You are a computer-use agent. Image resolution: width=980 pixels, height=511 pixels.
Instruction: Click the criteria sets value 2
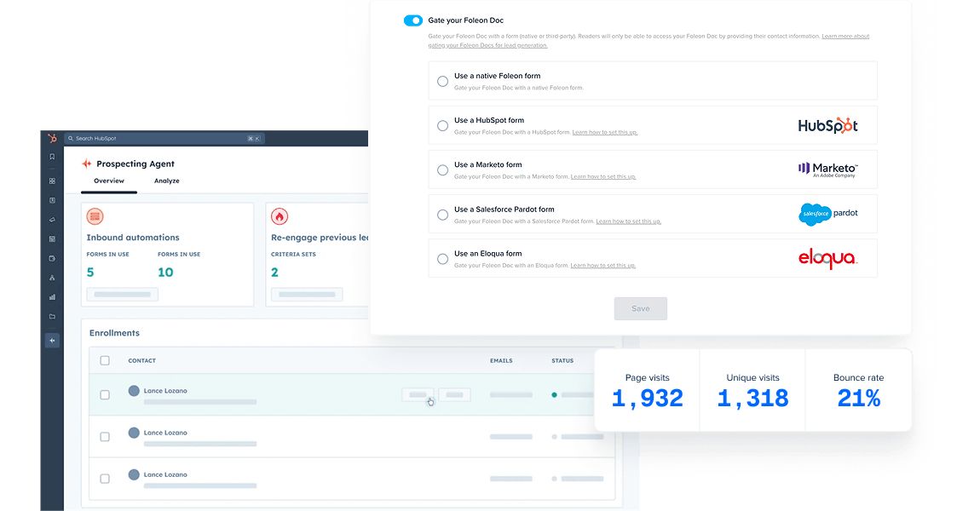(275, 273)
